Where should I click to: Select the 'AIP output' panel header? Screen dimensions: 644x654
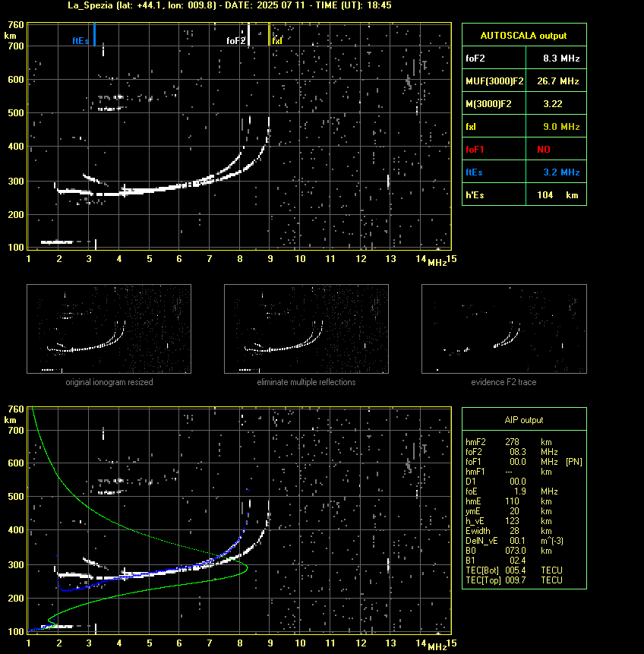[524, 420]
